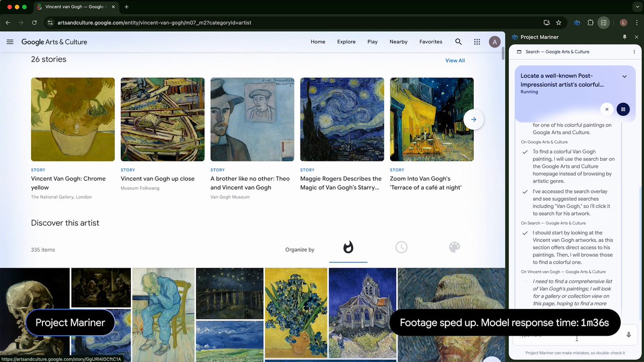Open the Google apps grid
This screenshot has height=362, width=644.
477,42
